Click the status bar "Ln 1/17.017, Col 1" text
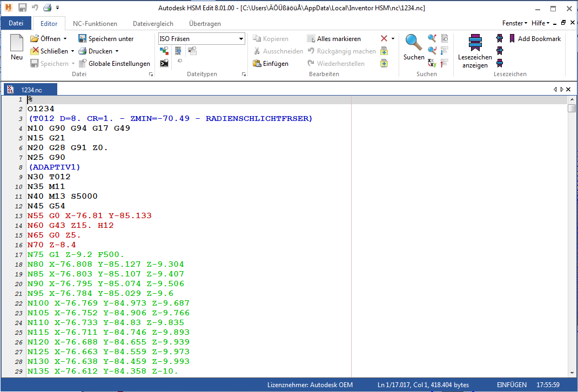This screenshot has width=578, height=392. (405, 384)
